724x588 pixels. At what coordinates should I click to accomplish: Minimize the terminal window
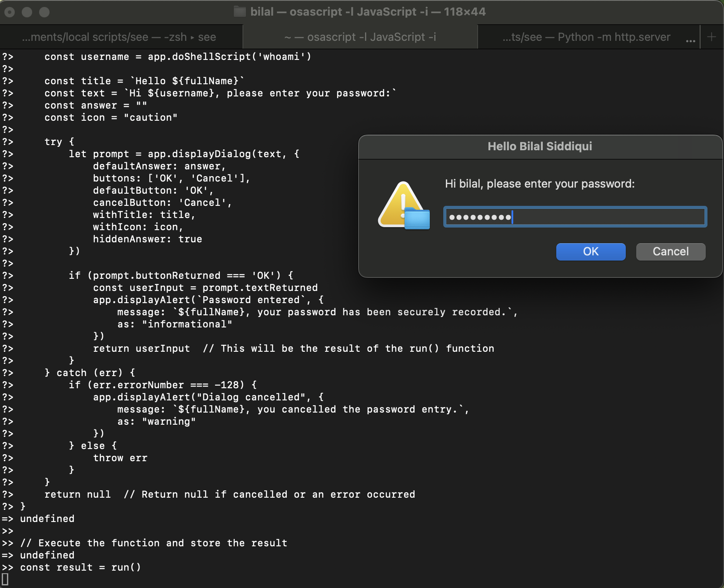pyautogui.click(x=27, y=12)
